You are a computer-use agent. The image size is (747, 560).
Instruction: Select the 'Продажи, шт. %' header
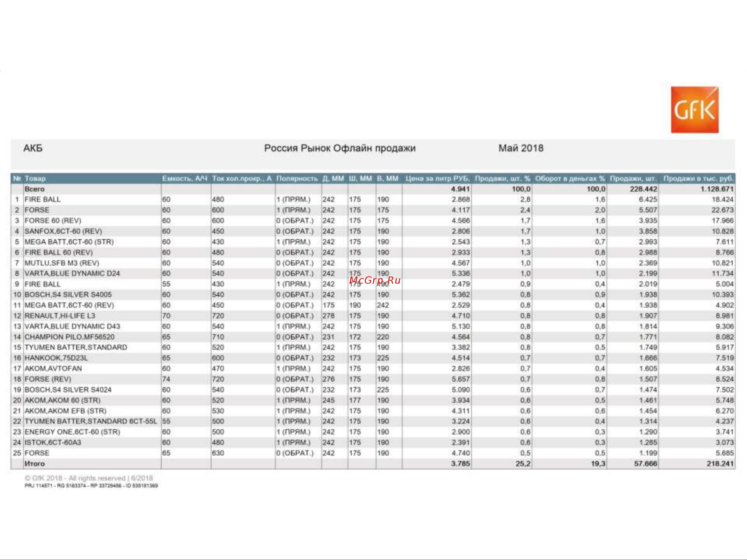(502, 179)
